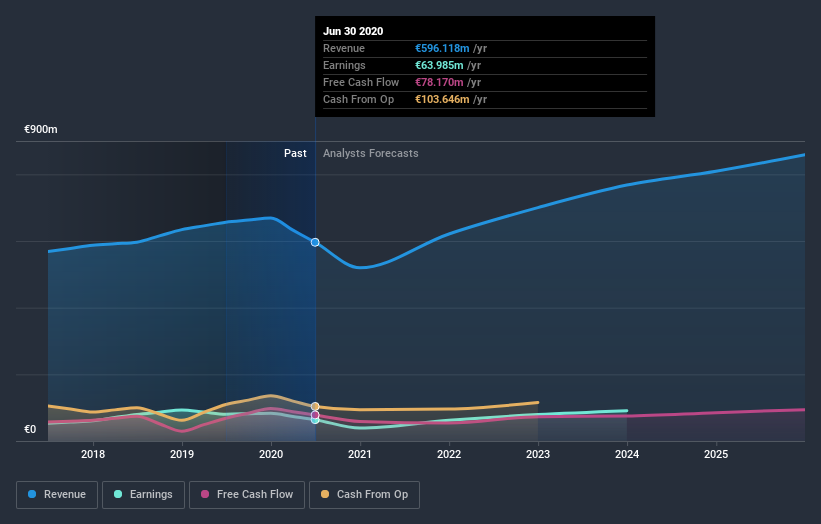Select the 2018 x-axis label

tap(93, 454)
